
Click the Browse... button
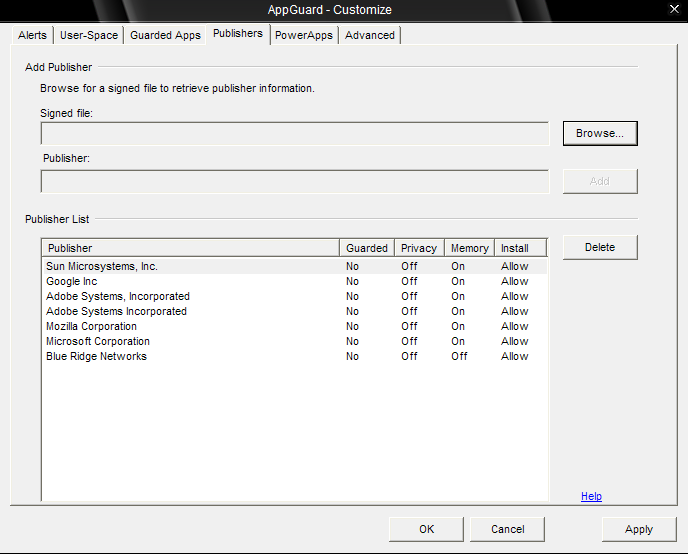coord(600,133)
